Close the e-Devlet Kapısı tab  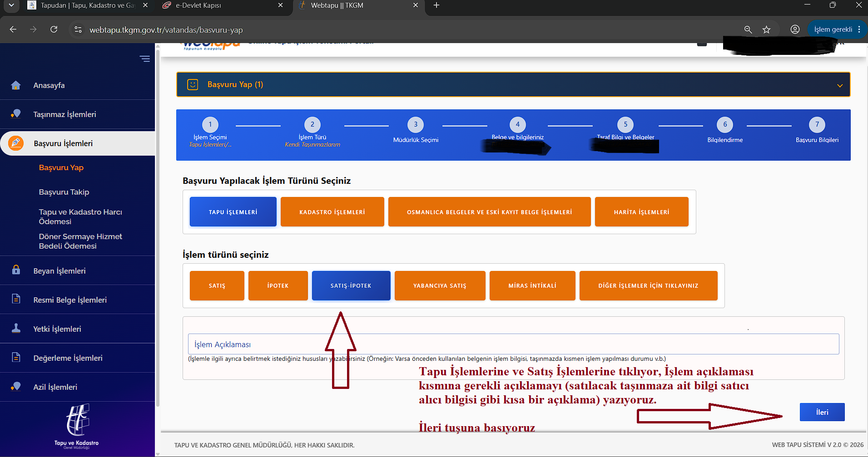(280, 5)
